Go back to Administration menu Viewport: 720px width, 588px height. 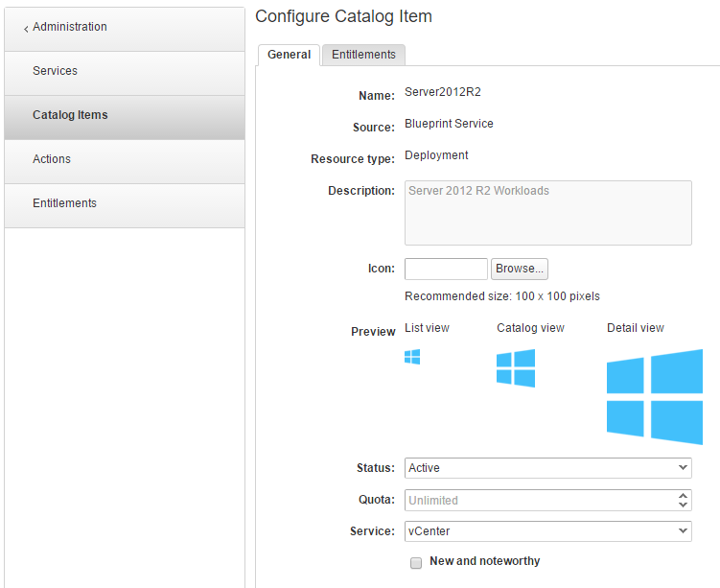click(70, 27)
